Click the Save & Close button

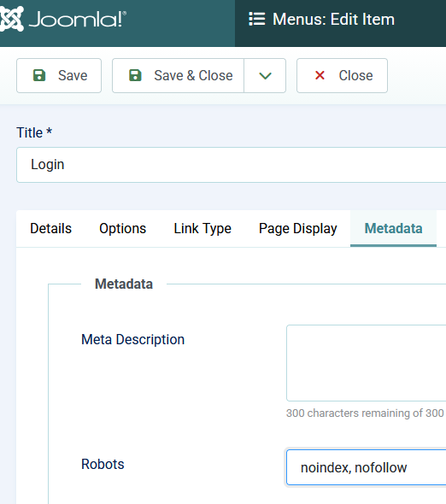pyautogui.click(x=178, y=75)
